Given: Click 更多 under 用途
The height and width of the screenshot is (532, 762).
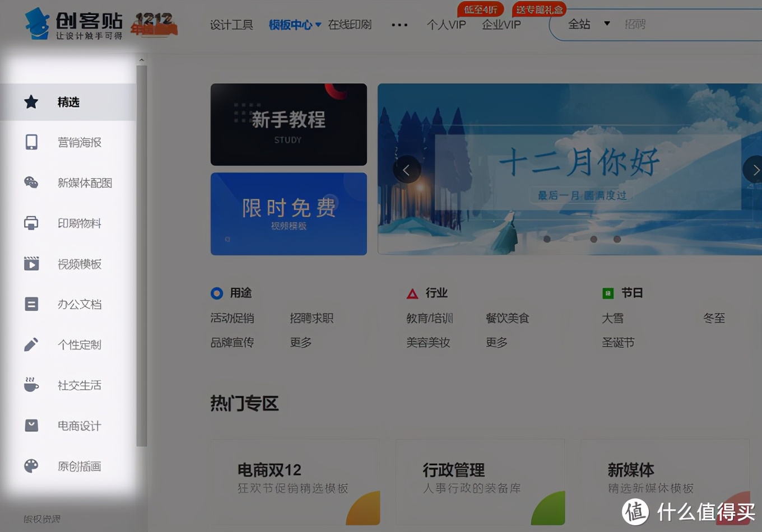Looking at the screenshot, I should coord(300,342).
